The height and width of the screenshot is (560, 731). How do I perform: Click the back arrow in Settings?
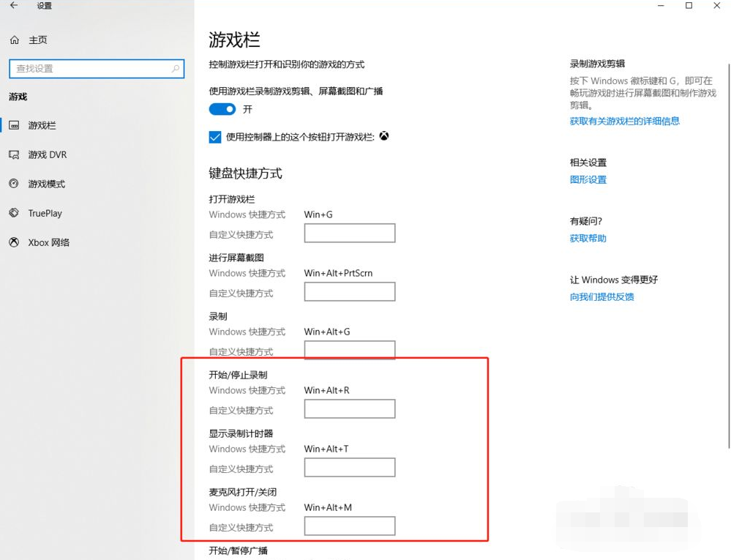pyautogui.click(x=13, y=6)
